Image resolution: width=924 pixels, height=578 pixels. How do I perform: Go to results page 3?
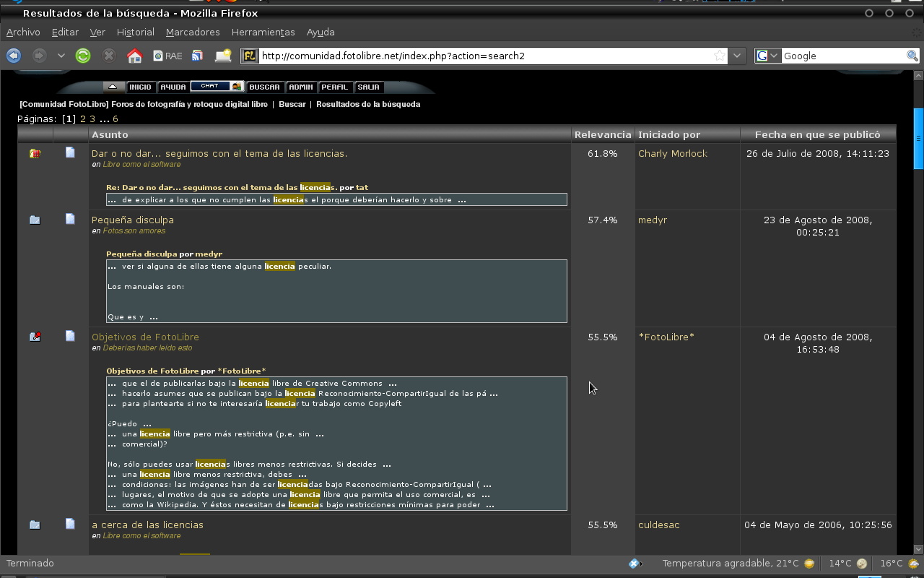(x=92, y=118)
